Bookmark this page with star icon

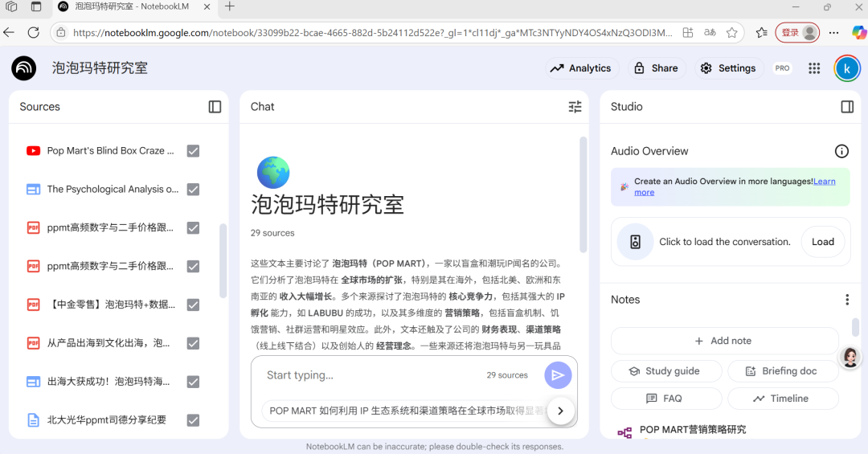coord(732,33)
